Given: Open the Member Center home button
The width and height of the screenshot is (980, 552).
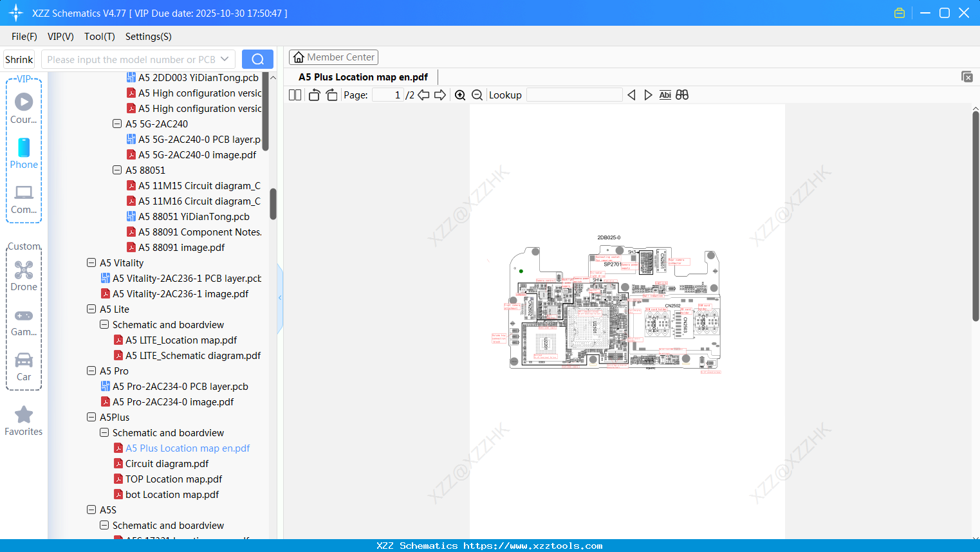Looking at the screenshot, I should [x=333, y=57].
